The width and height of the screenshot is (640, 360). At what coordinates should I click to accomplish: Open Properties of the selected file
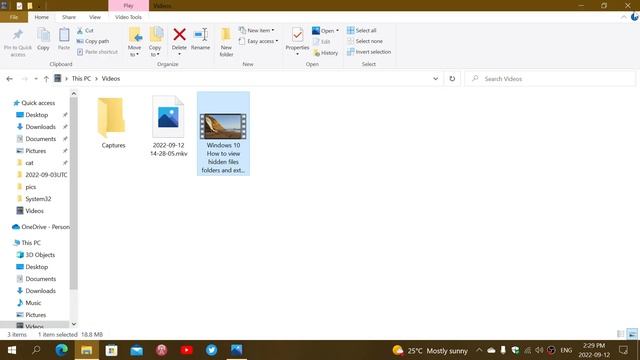[297, 42]
